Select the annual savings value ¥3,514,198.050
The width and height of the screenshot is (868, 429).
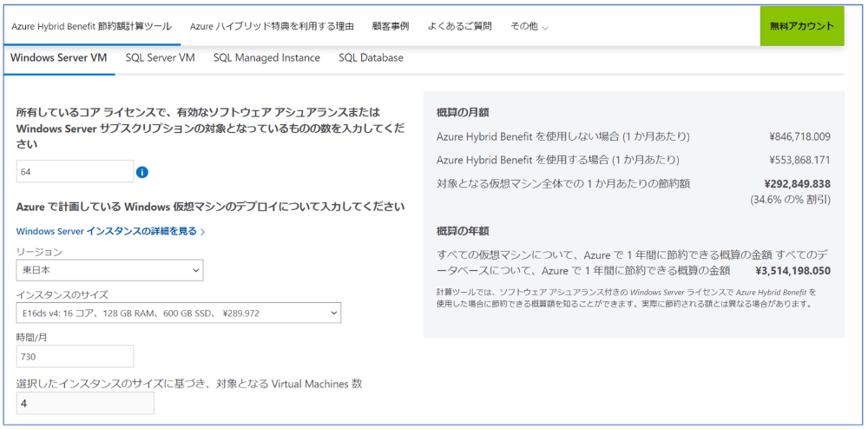[792, 271]
